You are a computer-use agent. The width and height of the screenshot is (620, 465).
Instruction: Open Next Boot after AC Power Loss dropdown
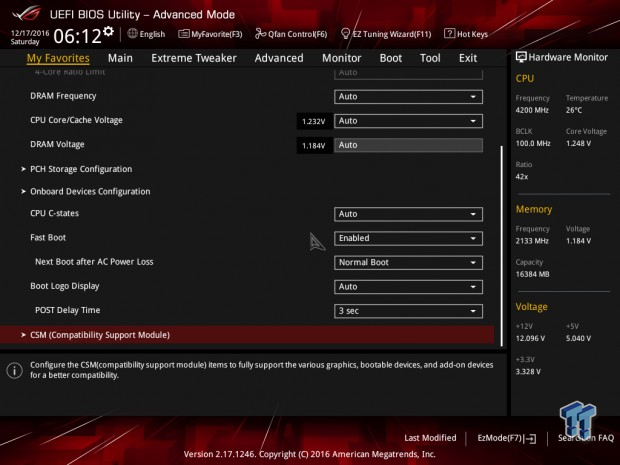click(408, 263)
